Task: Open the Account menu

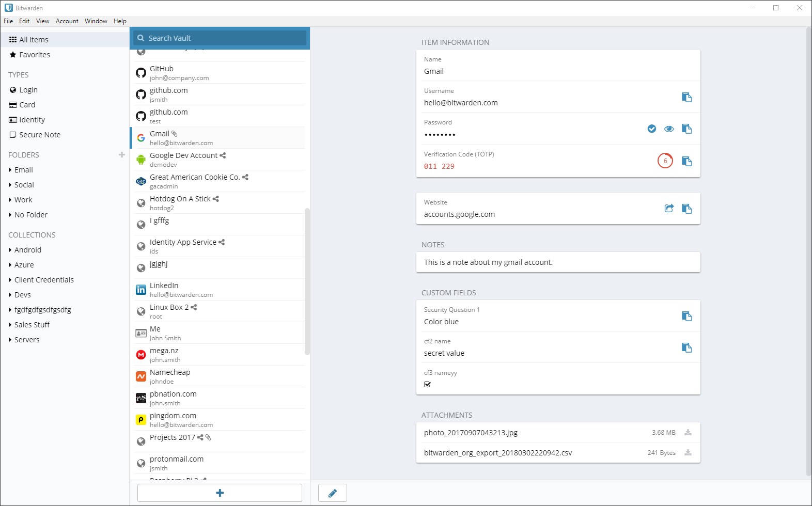Action: [67, 21]
